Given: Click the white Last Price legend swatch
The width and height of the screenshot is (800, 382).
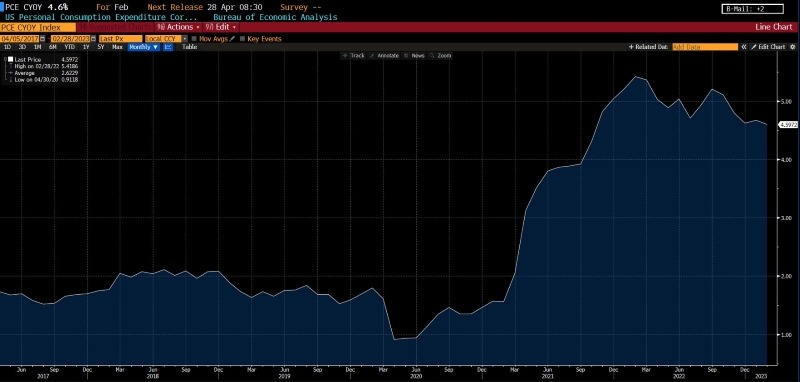Looking at the screenshot, I should point(10,60).
